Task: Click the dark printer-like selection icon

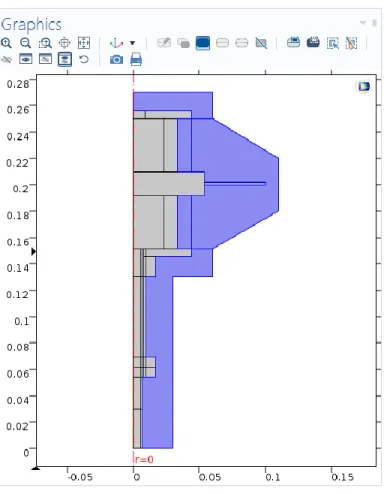Action: [x=313, y=42]
